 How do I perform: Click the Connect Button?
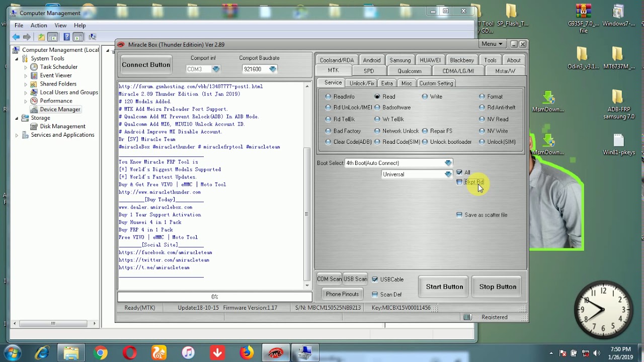coord(146,65)
